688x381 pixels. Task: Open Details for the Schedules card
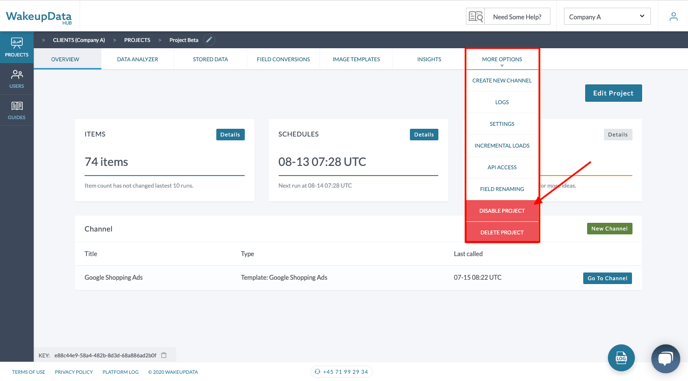tap(424, 134)
